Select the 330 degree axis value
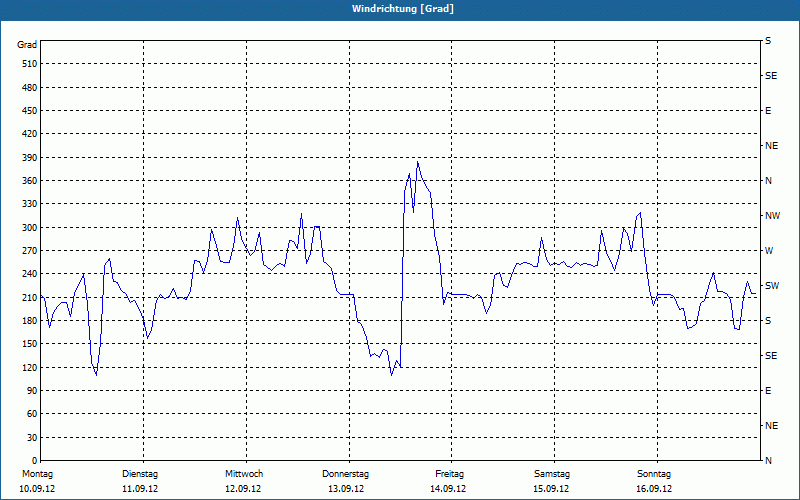Viewport: 800px width, 500px height. [30, 204]
